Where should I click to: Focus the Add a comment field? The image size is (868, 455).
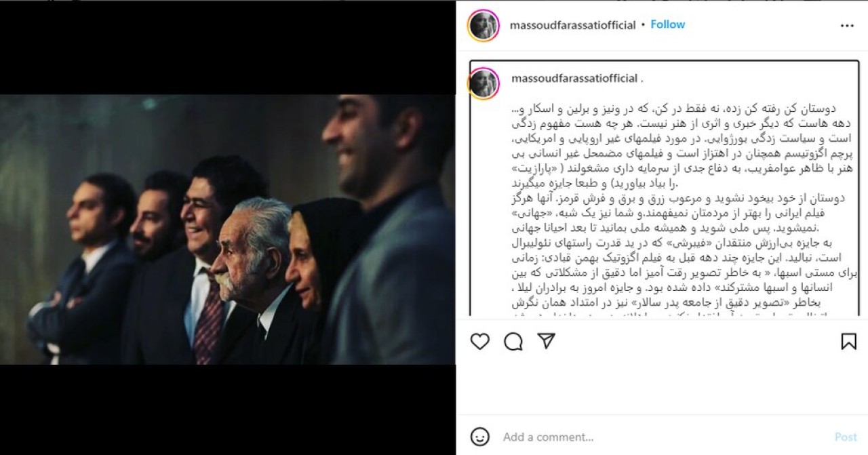pyautogui.click(x=665, y=437)
